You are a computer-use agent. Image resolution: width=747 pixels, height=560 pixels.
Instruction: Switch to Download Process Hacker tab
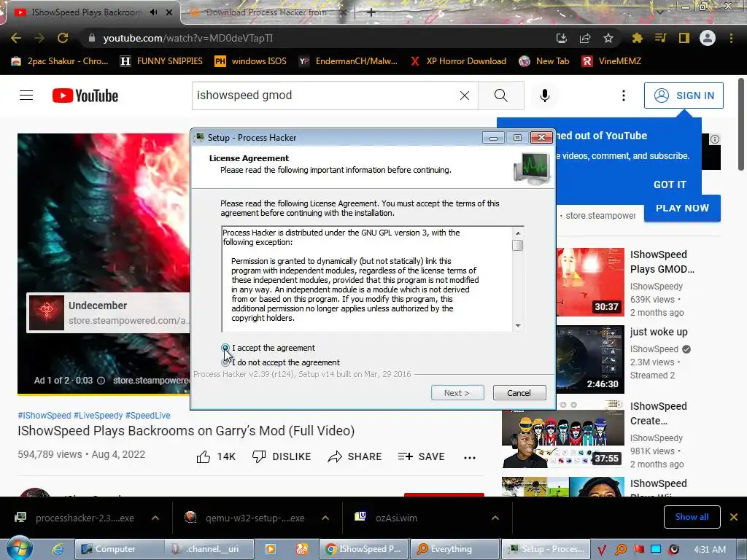point(266,12)
